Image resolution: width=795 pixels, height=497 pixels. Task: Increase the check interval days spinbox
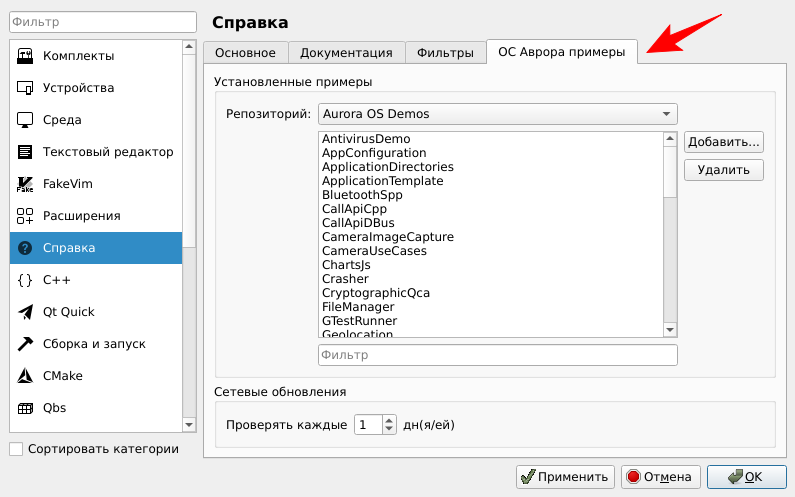click(390, 420)
